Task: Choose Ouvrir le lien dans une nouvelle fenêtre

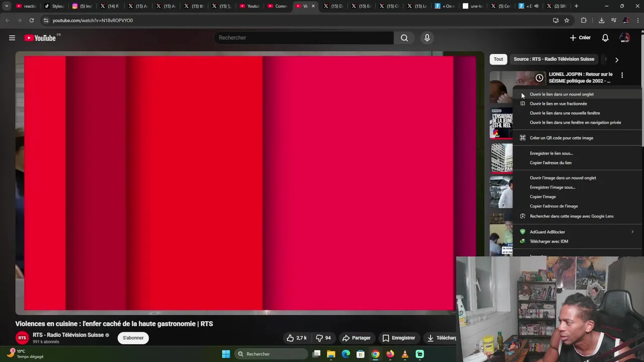Action: pyautogui.click(x=565, y=113)
